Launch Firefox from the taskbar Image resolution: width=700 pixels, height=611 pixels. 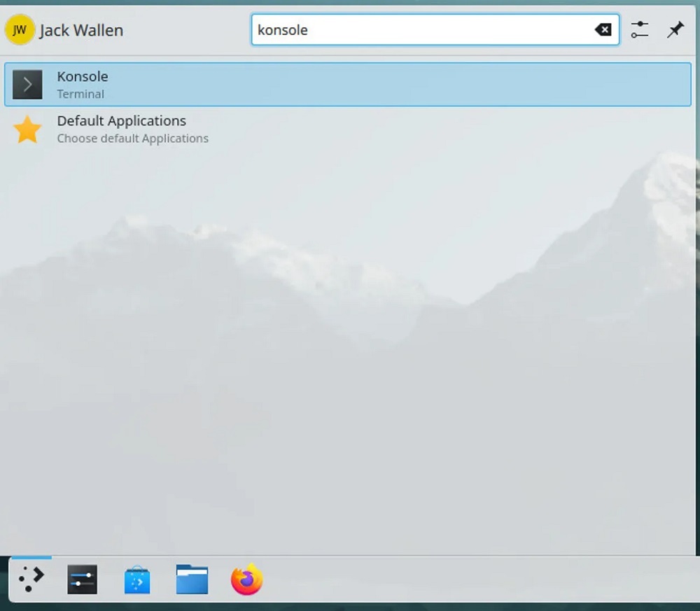tap(247, 580)
